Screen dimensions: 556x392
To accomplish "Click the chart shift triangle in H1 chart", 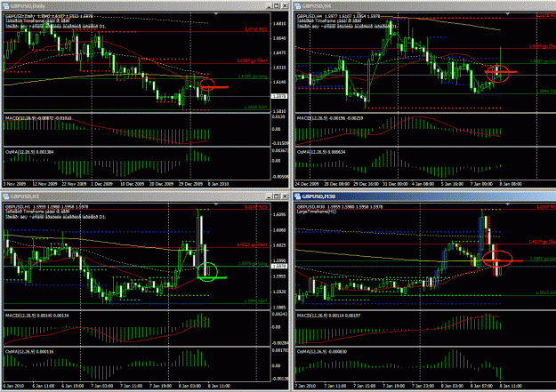I will tap(216, 204).
